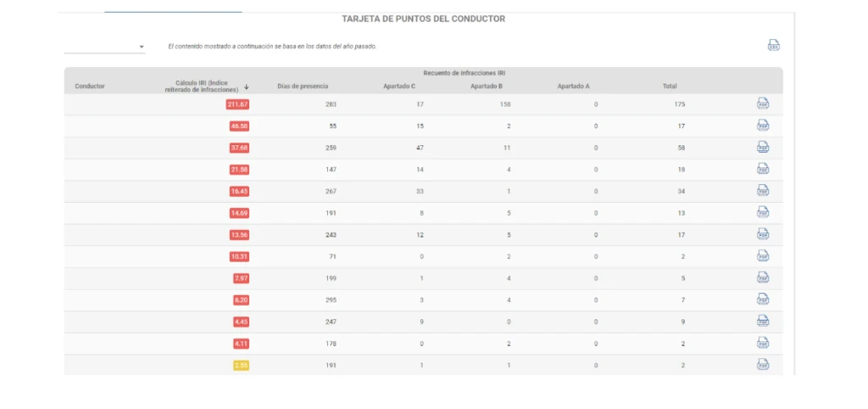Click the red 16.45 IRI badge

pyautogui.click(x=239, y=191)
